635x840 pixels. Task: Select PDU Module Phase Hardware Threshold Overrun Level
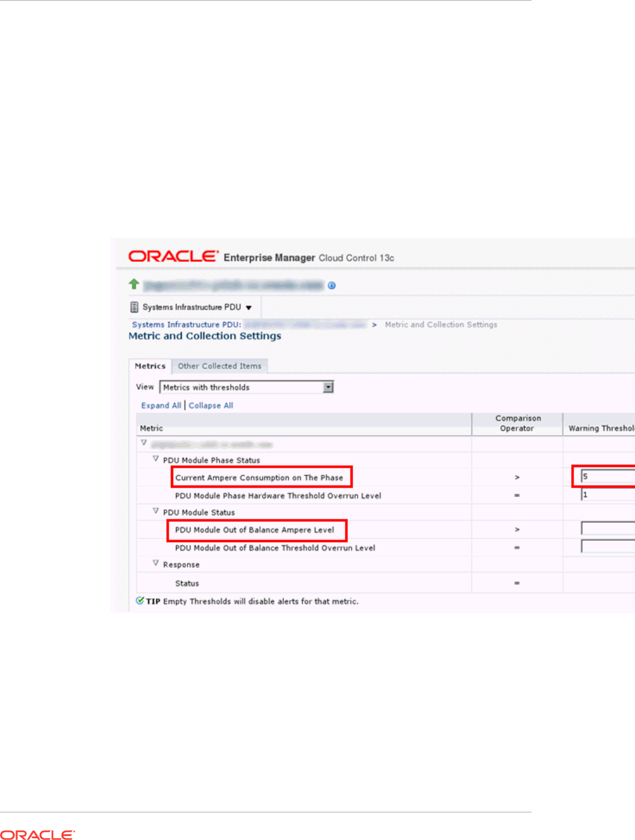tap(278, 495)
